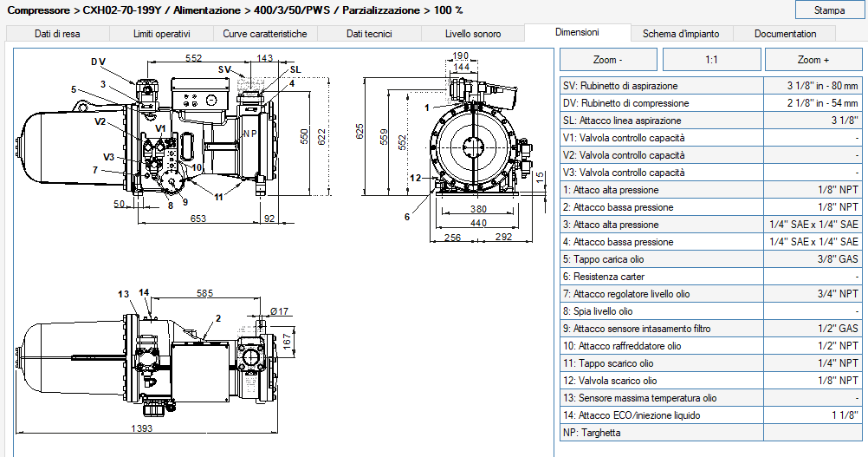The width and height of the screenshot is (868, 457).
Task: Go to Livello sonoro tab
Action: click(473, 34)
